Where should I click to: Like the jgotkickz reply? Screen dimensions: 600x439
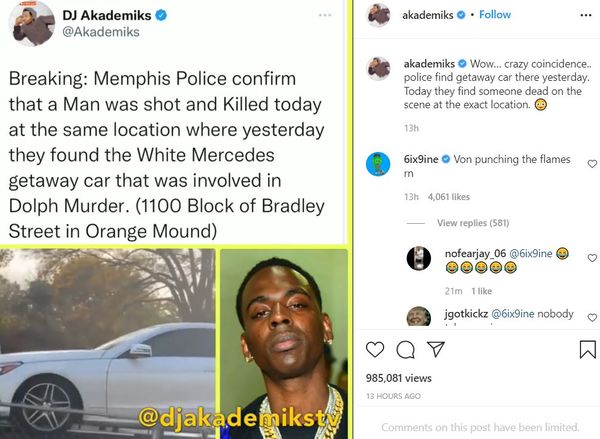(592, 317)
